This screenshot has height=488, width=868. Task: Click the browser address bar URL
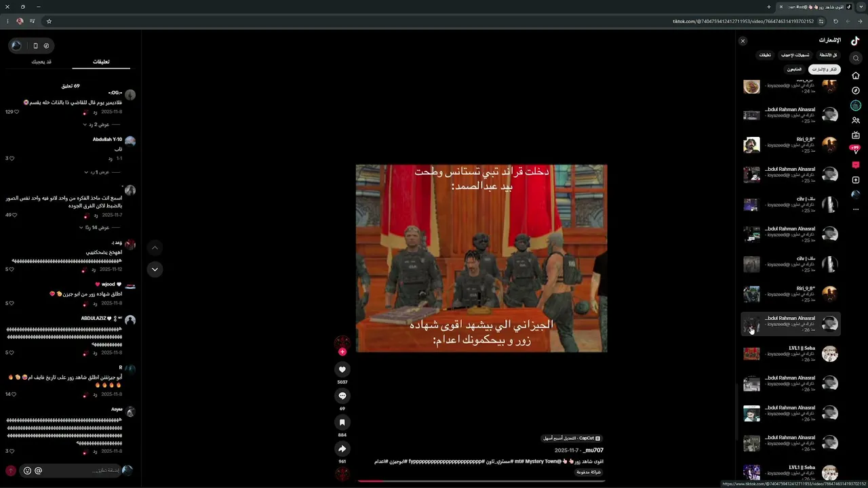click(x=743, y=21)
